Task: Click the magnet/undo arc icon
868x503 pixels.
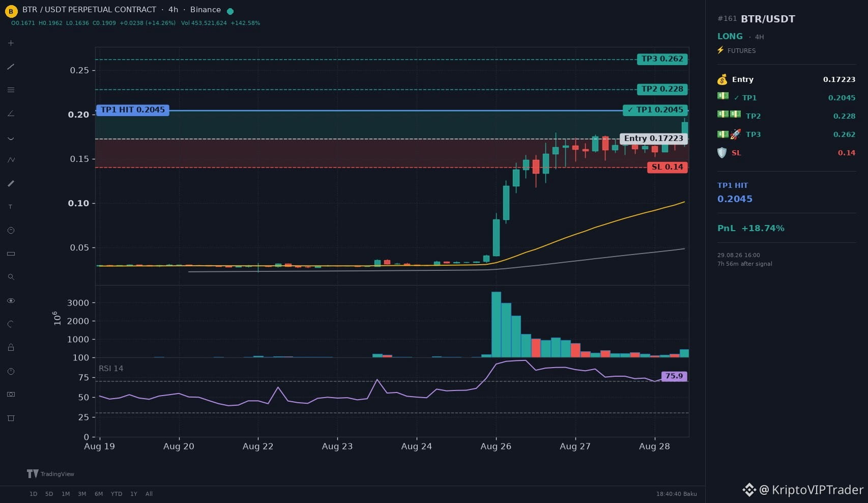Action: [x=11, y=324]
